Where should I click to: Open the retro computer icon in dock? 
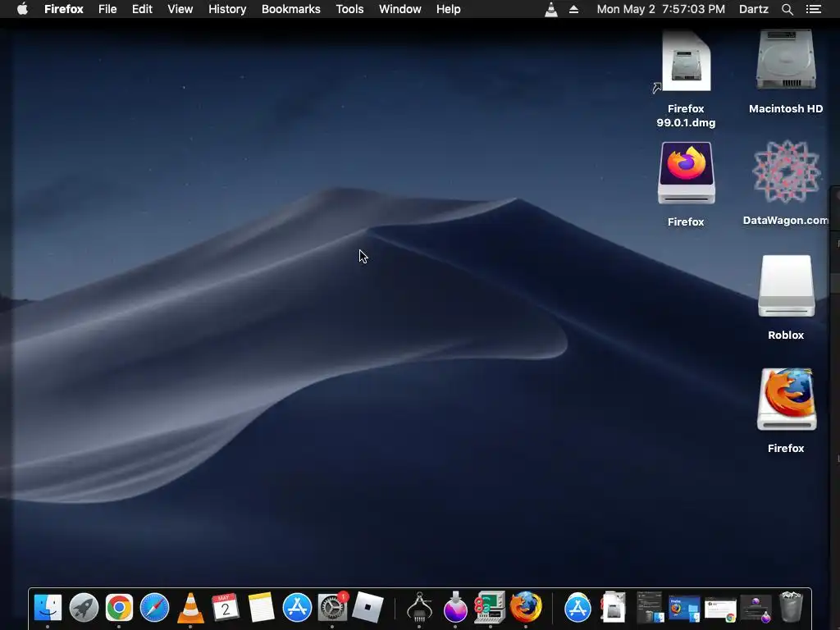click(491, 608)
